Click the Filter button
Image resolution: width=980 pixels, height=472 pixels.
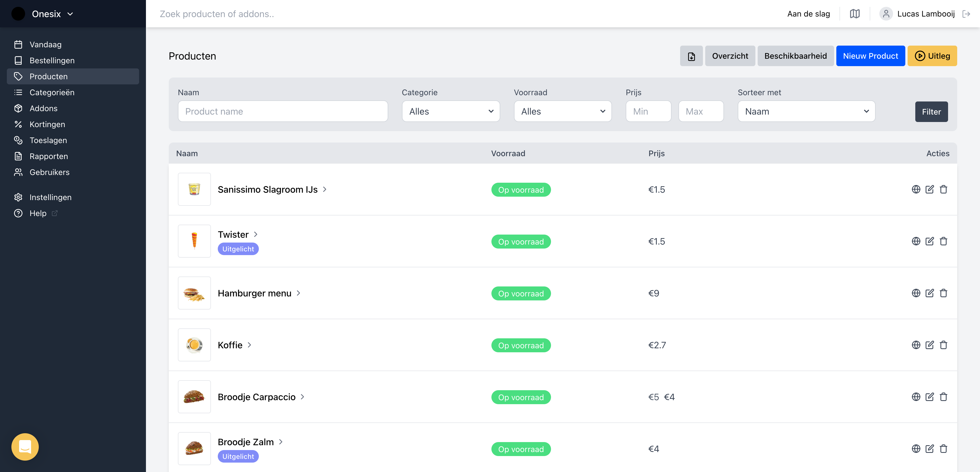pyautogui.click(x=932, y=111)
